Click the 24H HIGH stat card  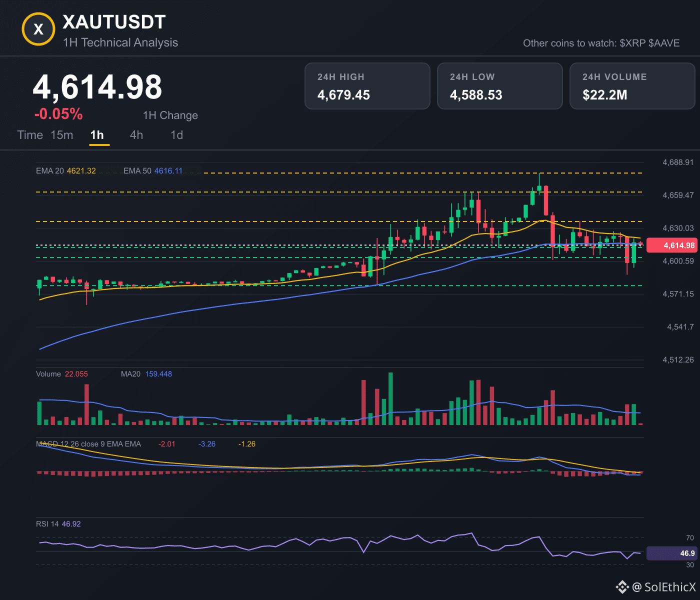pyautogui.click(x=367, y=86)
